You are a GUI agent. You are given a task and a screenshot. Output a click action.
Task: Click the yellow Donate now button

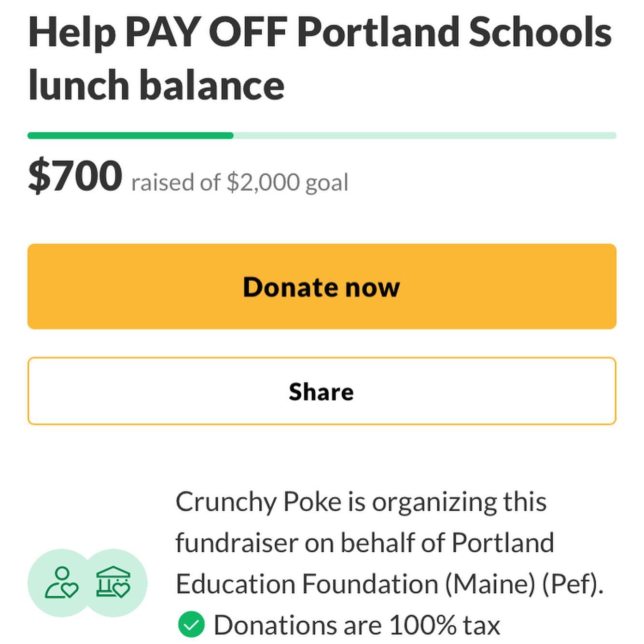(322, 286)
